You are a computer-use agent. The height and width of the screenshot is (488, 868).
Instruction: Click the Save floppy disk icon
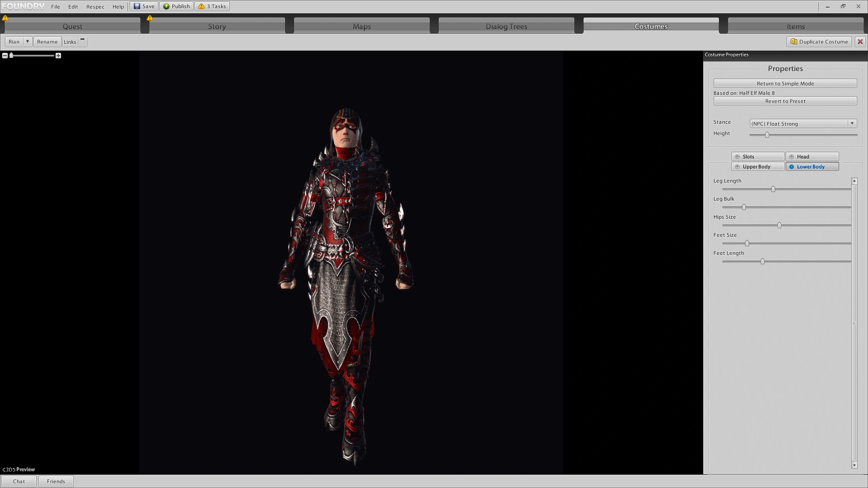(137, 6)
